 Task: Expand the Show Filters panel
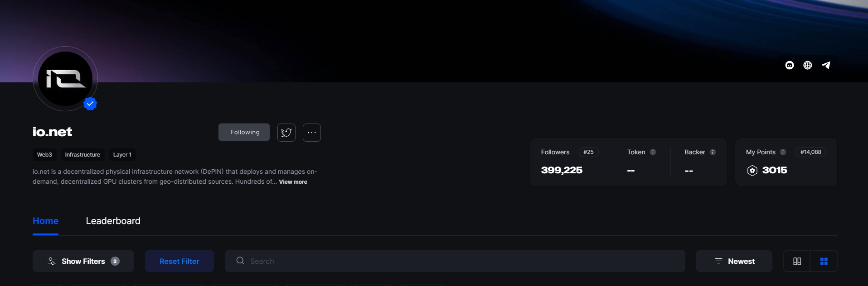[x=83, y=261]
